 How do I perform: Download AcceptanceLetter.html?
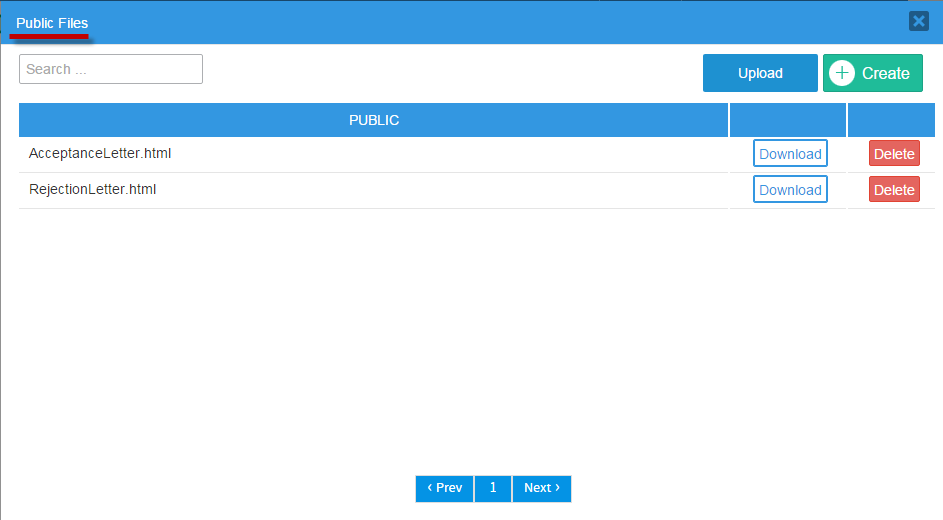pos(790,154)
